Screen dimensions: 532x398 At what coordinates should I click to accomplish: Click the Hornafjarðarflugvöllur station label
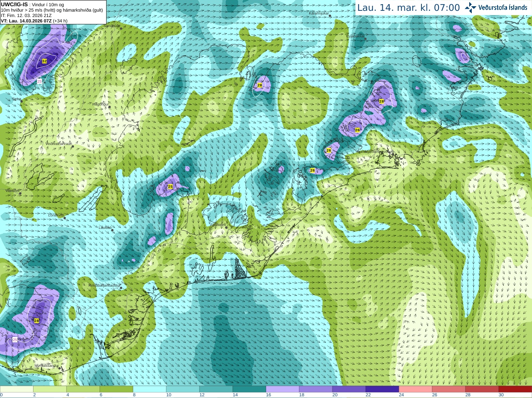375,152
